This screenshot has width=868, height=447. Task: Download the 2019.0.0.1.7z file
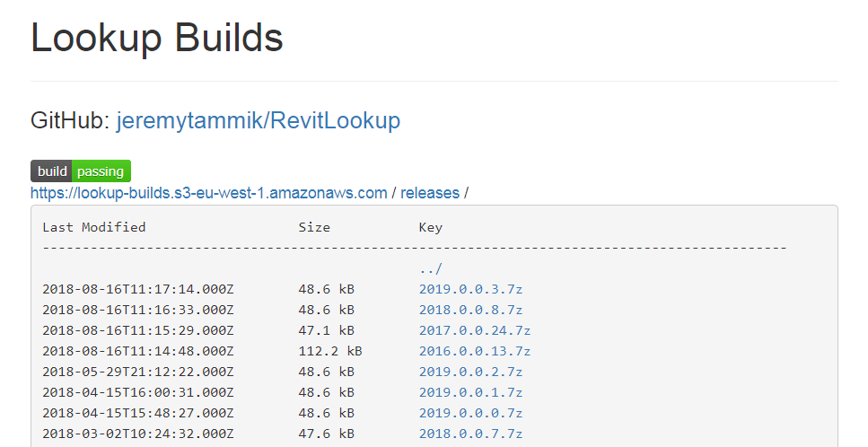coord(470,393)
